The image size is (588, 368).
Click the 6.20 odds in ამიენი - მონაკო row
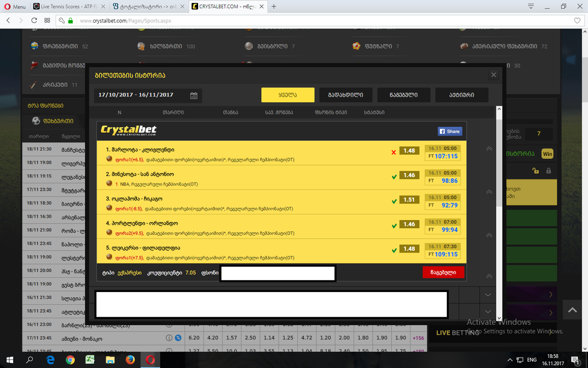(194, 338)
